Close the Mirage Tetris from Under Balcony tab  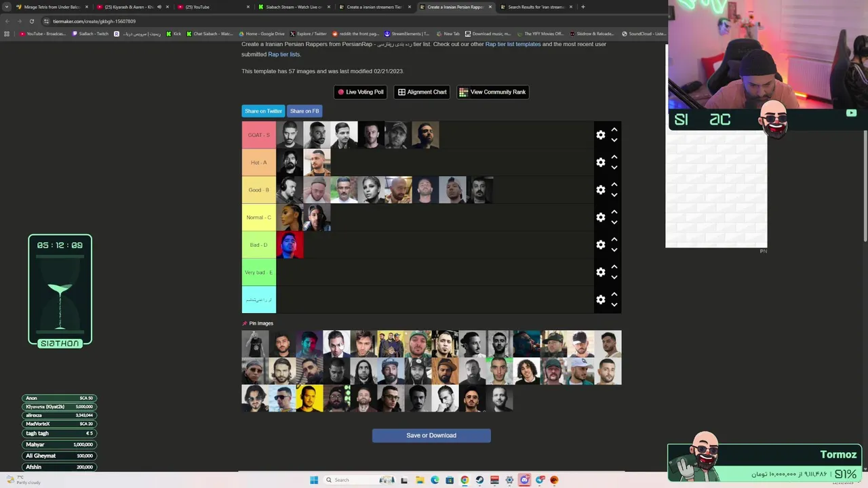tap(87, 7)
